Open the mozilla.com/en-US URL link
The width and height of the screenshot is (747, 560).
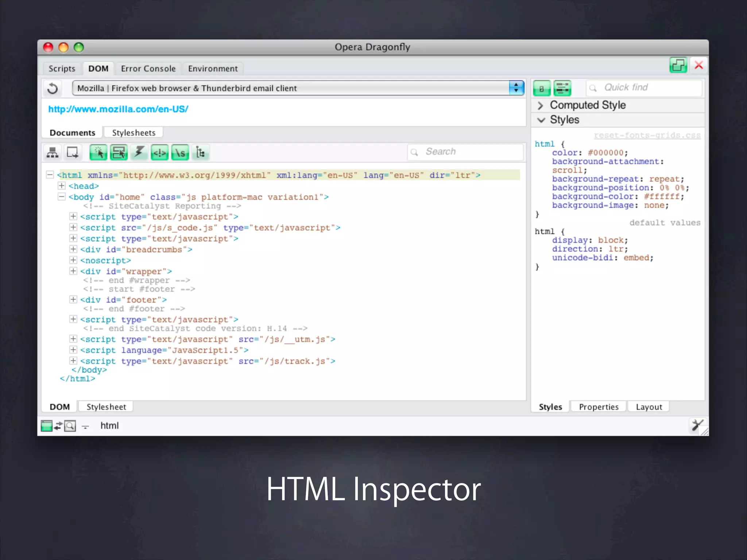[x=118, y=109]
